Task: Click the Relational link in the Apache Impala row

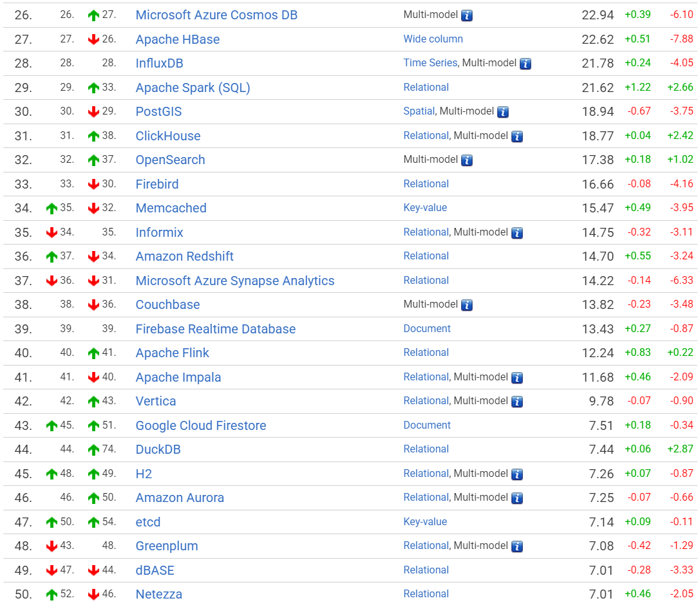Action: click(426, 377)
